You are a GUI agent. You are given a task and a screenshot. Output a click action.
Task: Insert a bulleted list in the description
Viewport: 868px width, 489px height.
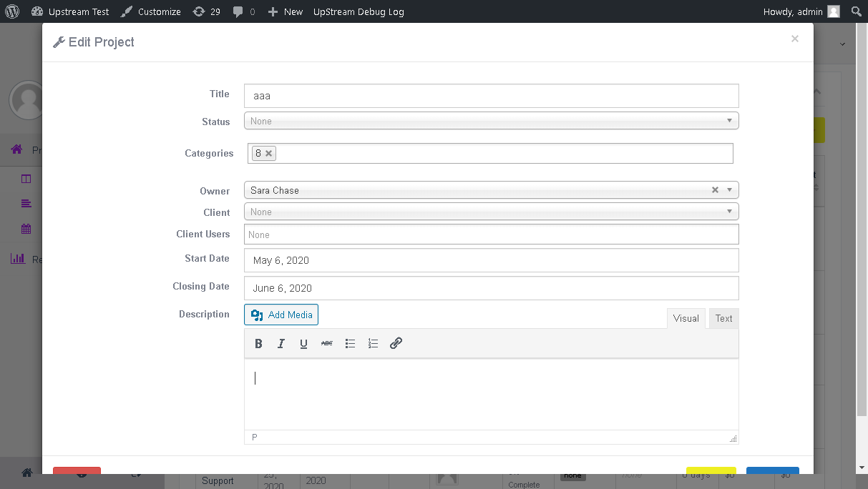350,343
